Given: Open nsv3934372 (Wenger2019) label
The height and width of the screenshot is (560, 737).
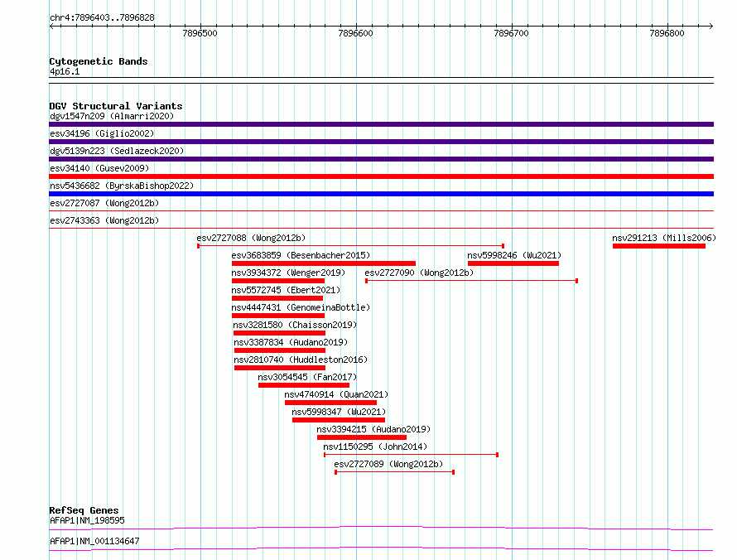Looking at the screenshot, I should click(x=288, y=273).
